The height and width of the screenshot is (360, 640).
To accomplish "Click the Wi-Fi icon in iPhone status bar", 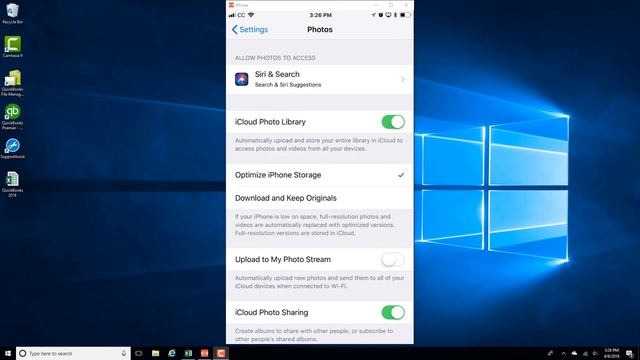I will click(x=251, y=15).
